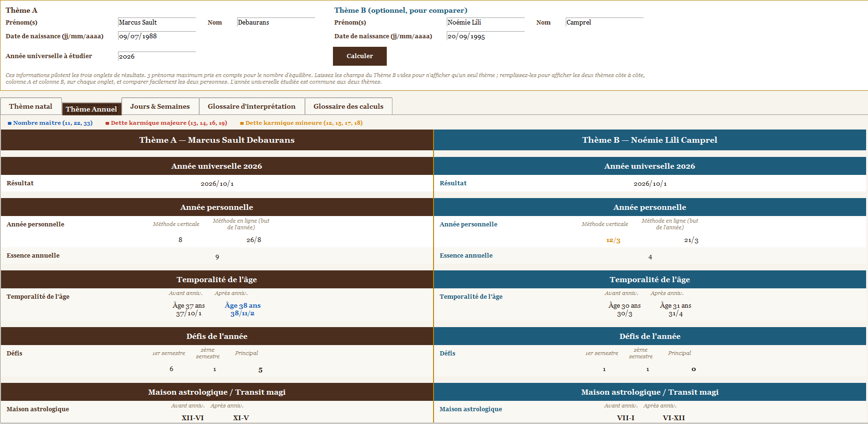Click the 'Thème A — Marcus Sault Debaurans' header
Viewport: 868px width, 424px height.
[x=217, y=140]
